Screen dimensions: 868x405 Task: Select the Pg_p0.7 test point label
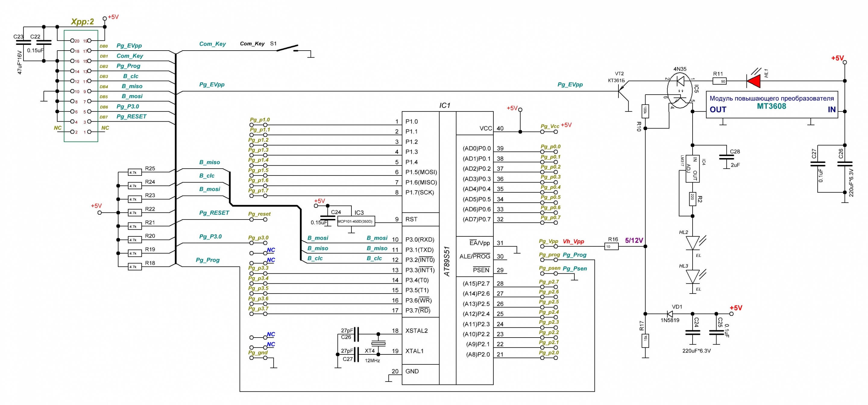tap(551, 217)
